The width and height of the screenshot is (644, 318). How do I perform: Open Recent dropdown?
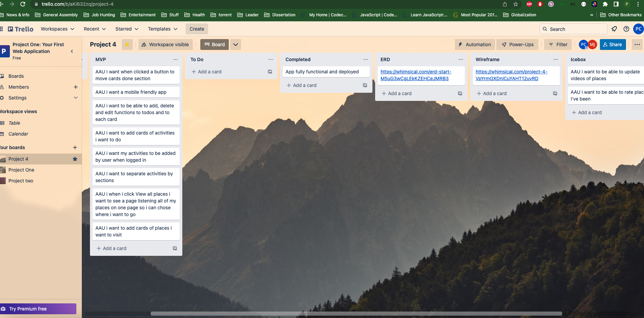click(x=95, y=29)
